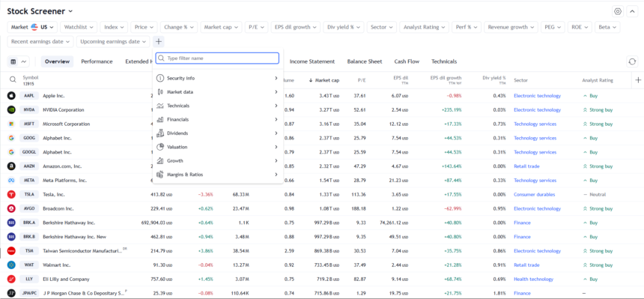Click the Technicals category icon

tap(160, 106)
